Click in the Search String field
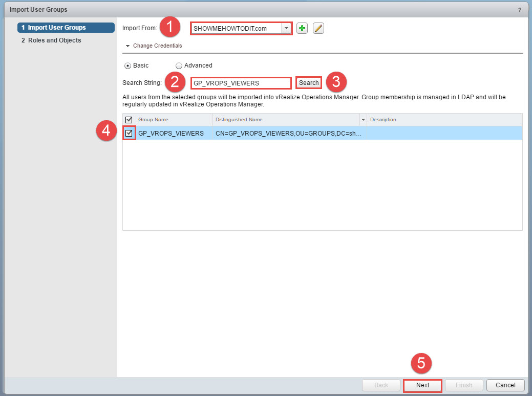The width and height of the screenshot is (532, 396). click(241, 83)
